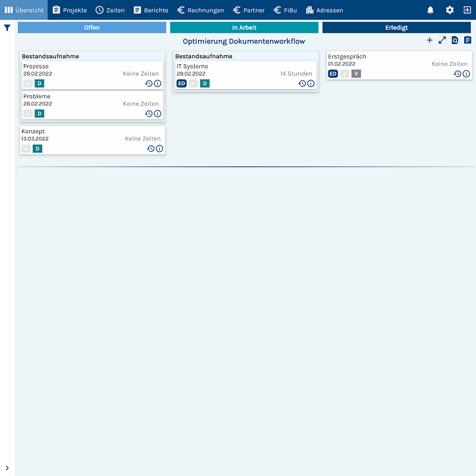The height and width of the screenshot is (476, 476).
Task: Click D badge on Konzept card
Action: point(37,149)
